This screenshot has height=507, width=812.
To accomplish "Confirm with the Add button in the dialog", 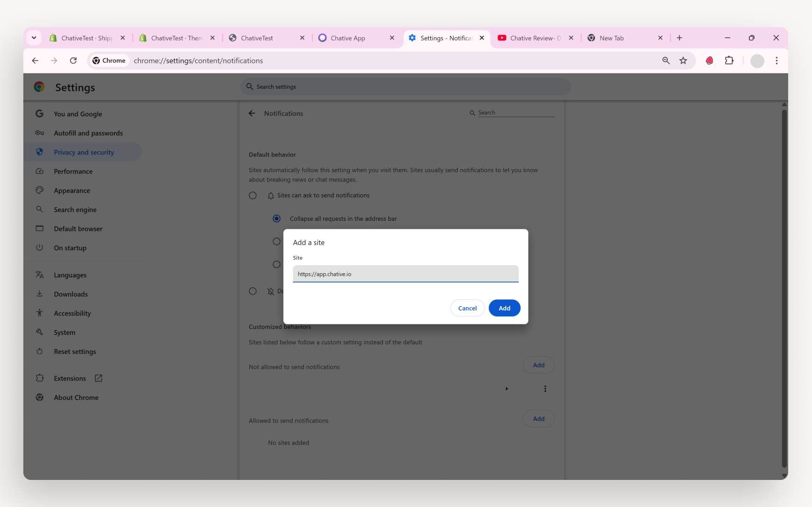I will coord(504,308).
